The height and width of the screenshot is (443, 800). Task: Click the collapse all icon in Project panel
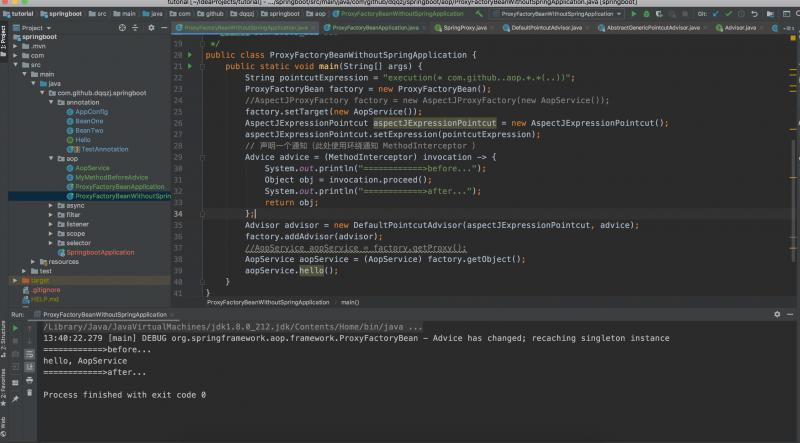[x=135, y=28]
